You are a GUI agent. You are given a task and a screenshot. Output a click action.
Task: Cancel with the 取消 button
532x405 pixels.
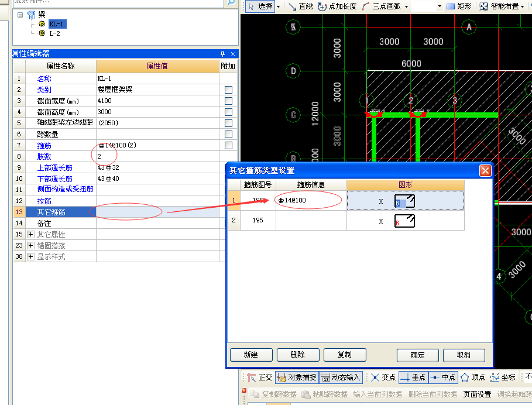pos(464,355)
